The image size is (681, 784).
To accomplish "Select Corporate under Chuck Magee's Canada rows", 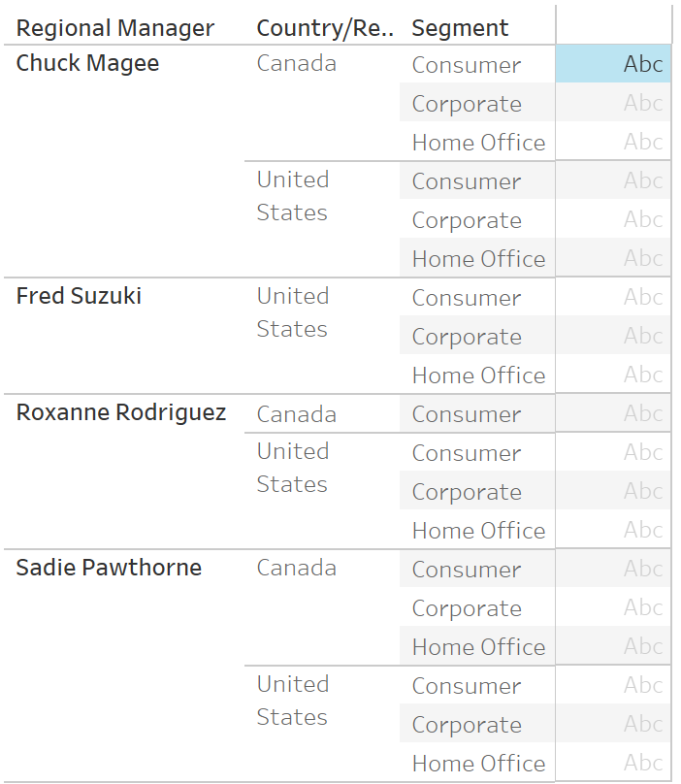I will (467, 104).
